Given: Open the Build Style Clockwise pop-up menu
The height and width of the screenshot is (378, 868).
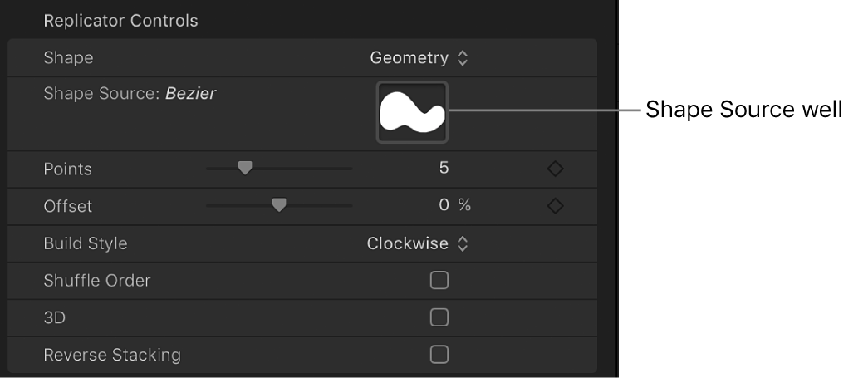Looking at the screenshot, I should pos(418,243).
